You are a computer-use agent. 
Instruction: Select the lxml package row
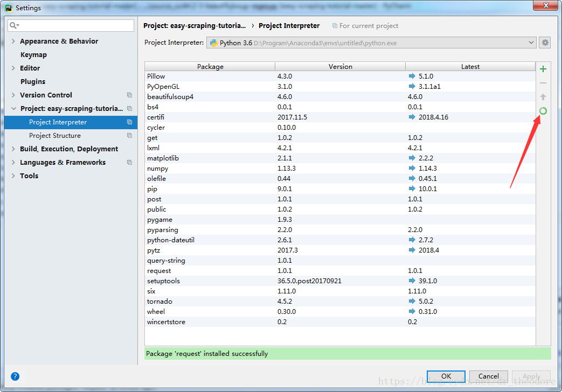[340, 148]
